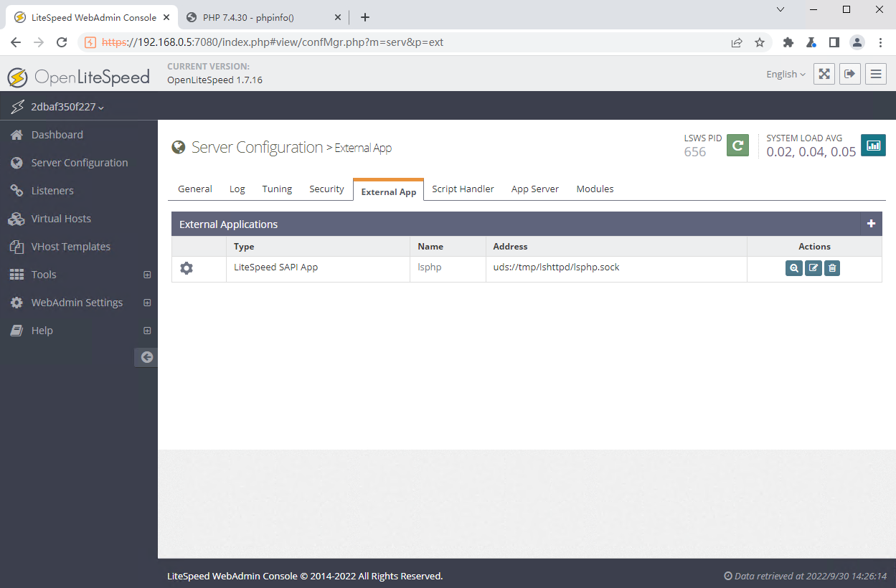This screenshot has height=588, width=896.
Task: Click the Virtual Hosts cubes icon
Action: (x=16, y=219)
